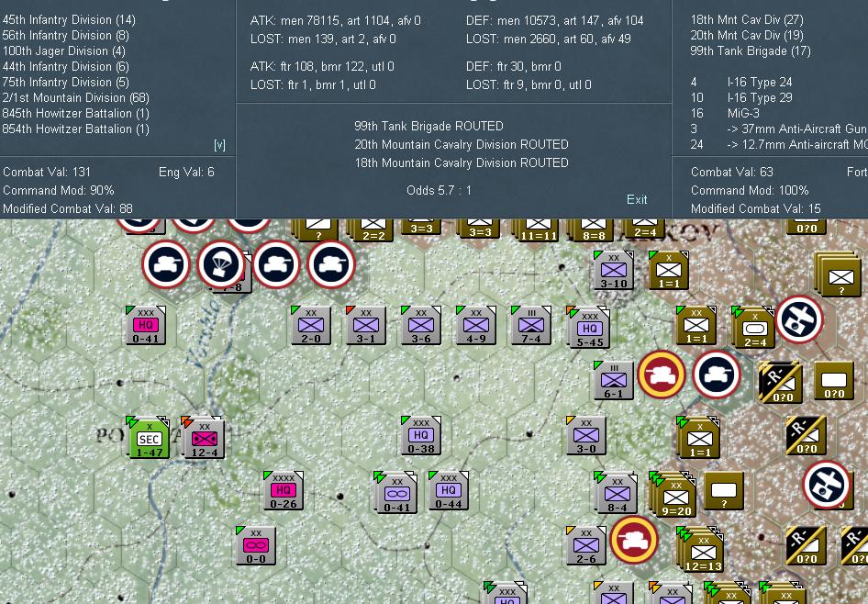Select the HQ 0-38 corps counter
This screenshot has width=868, height=604.
421,435
